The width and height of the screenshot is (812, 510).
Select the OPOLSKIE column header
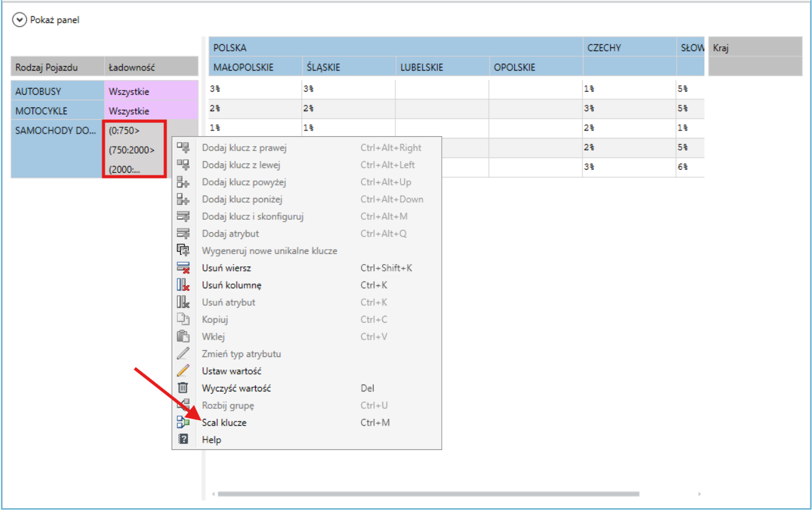click(x=536, y=67)
